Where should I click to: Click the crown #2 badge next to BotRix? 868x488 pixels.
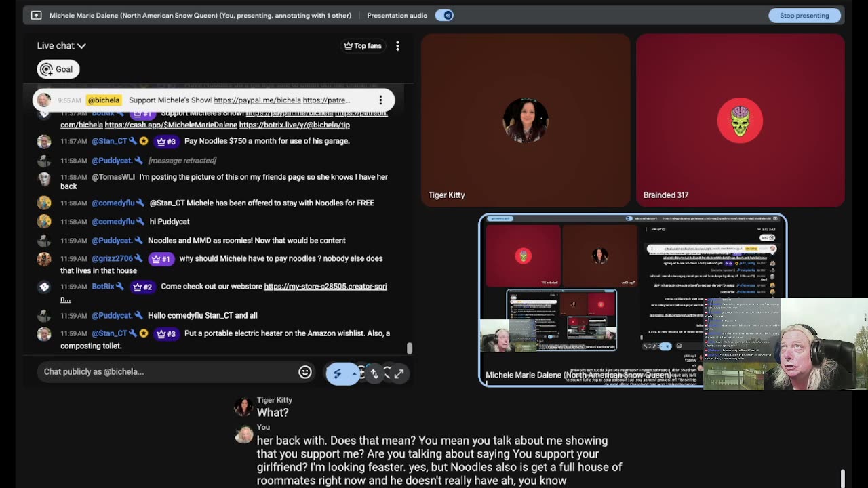pyautogui.click(x=142, y=287)
